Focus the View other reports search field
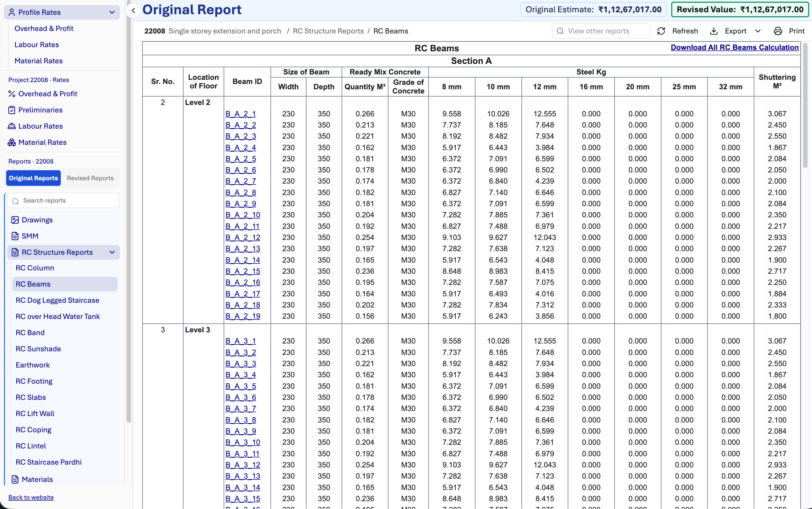This screenshot has height=509, width=812. 600,31
